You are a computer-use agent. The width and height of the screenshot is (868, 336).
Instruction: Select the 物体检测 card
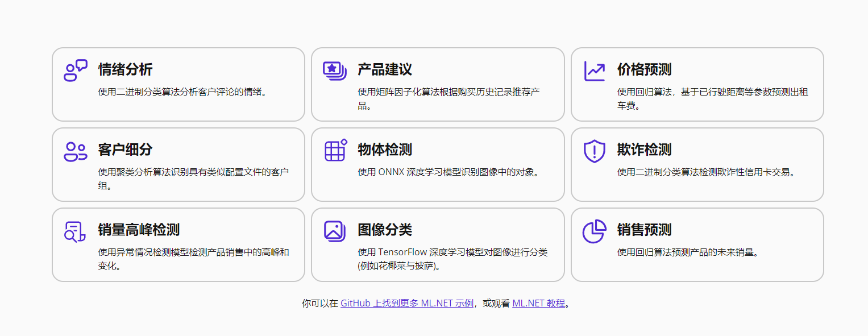tap(438, 164)
